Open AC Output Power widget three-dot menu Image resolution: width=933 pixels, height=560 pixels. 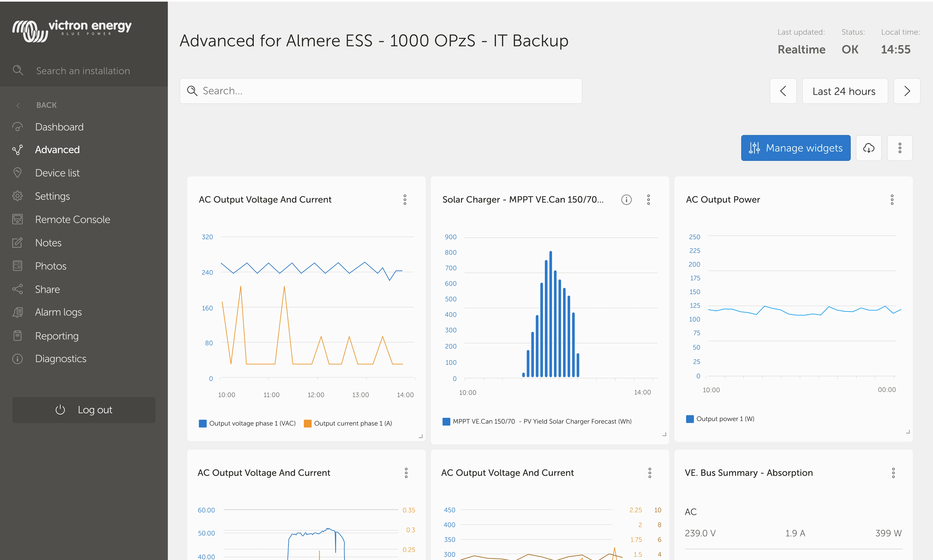tap(892, 200)
